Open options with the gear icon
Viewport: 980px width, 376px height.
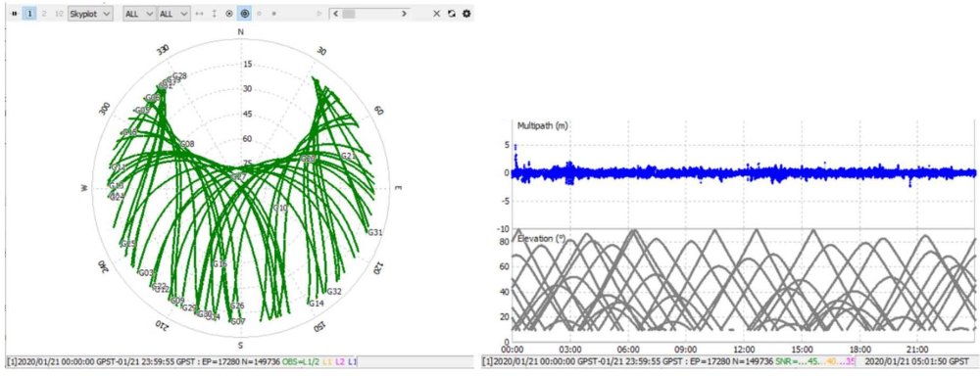tap(466, 13)
